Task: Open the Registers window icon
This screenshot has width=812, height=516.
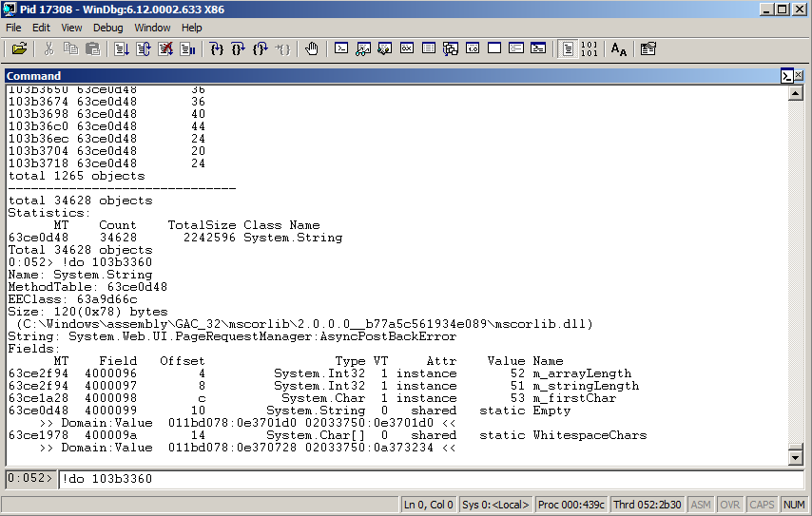Action: (x=406, y=48)
